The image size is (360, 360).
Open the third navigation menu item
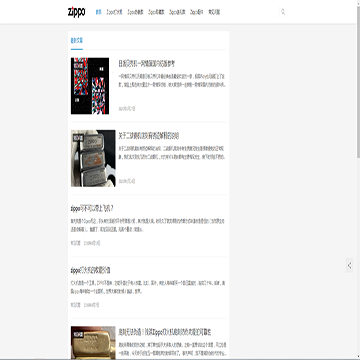pos(135,12)
